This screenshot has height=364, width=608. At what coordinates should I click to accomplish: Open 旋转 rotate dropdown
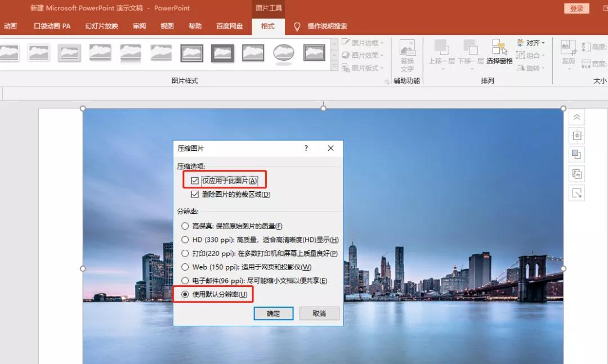(x=531, y=68)
